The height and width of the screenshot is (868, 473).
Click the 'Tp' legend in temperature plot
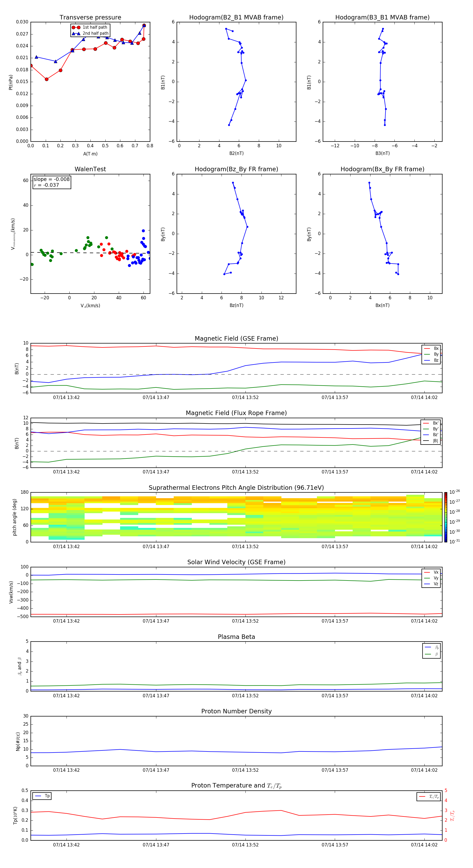pos(42,796)
